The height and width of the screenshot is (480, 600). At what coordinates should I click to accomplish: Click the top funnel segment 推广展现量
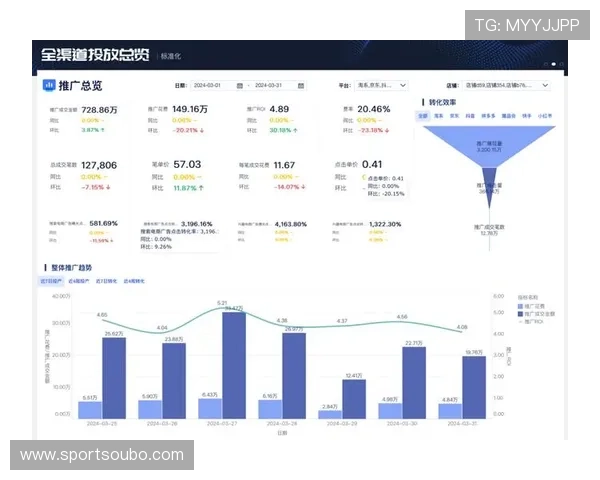[x=489, y=146]
